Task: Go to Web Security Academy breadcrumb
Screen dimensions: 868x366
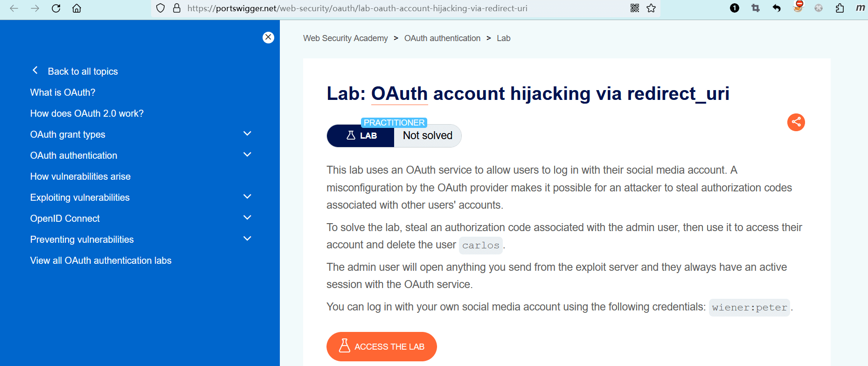Action: [345, 38]
